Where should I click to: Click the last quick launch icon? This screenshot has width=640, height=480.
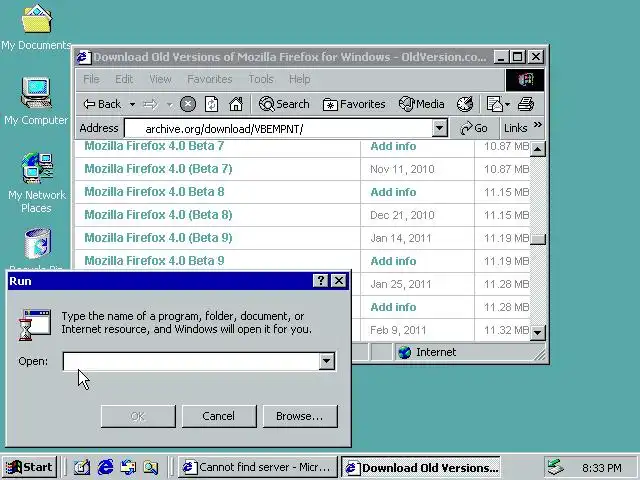click(x=151, y=467)
